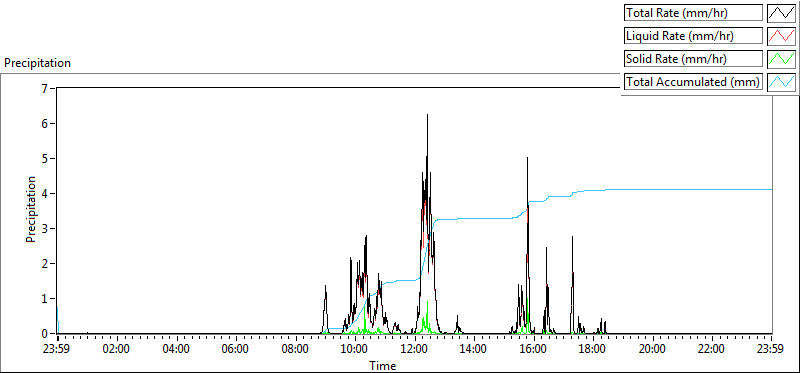Click the Liquid Rate red line icon
This screenshot has height=373, width=800.
pyautogui.click(x=782, y=36)
